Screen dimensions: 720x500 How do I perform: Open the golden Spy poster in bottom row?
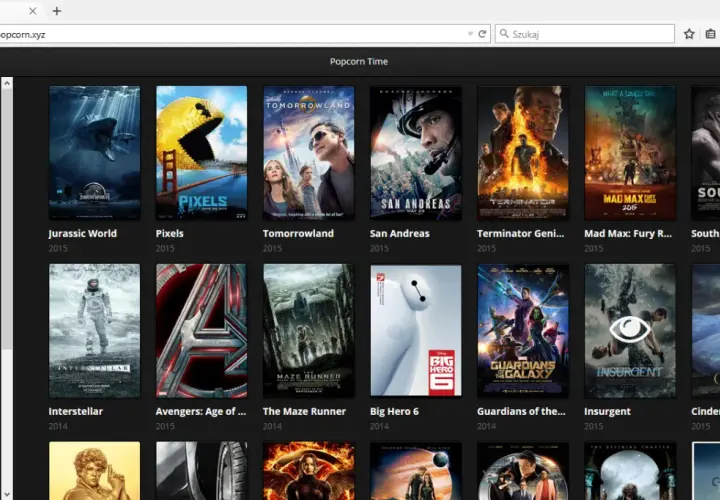click(95, 471)
